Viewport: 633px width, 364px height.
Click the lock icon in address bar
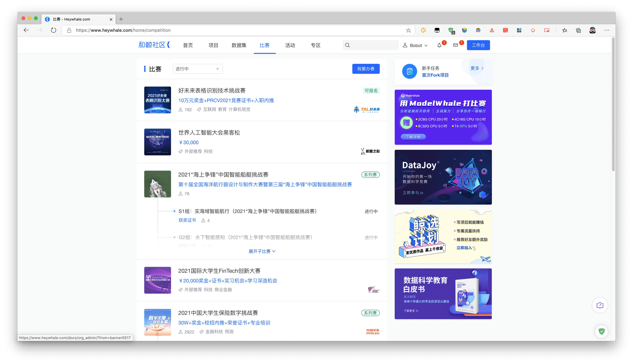(69, 30)
